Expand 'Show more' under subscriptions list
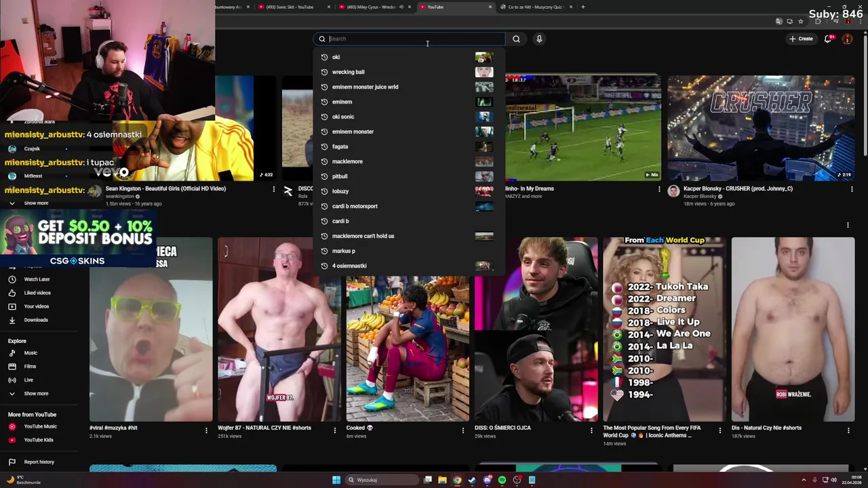The height and width of the screenshot is (488, 868). point(36,203)
